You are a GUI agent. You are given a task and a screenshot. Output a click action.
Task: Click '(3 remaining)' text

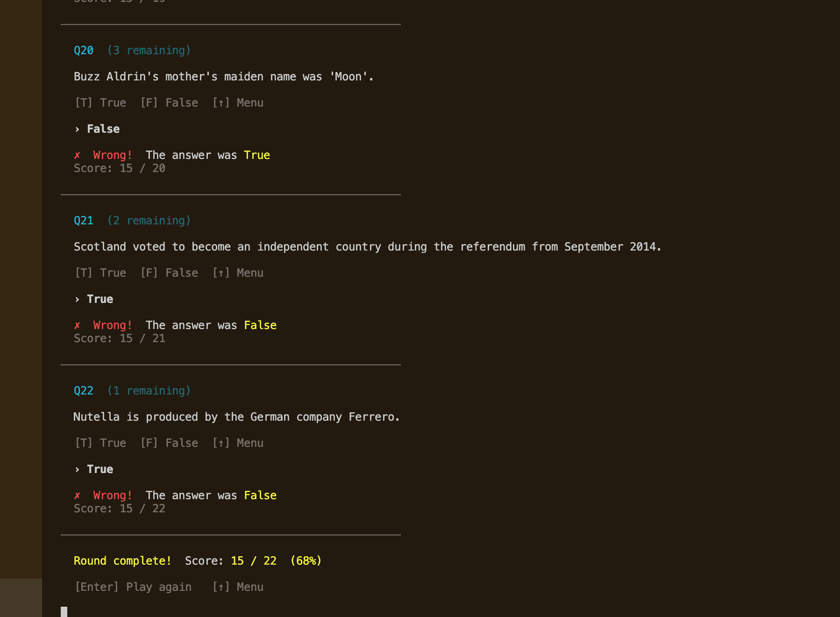tap(149, 50)
